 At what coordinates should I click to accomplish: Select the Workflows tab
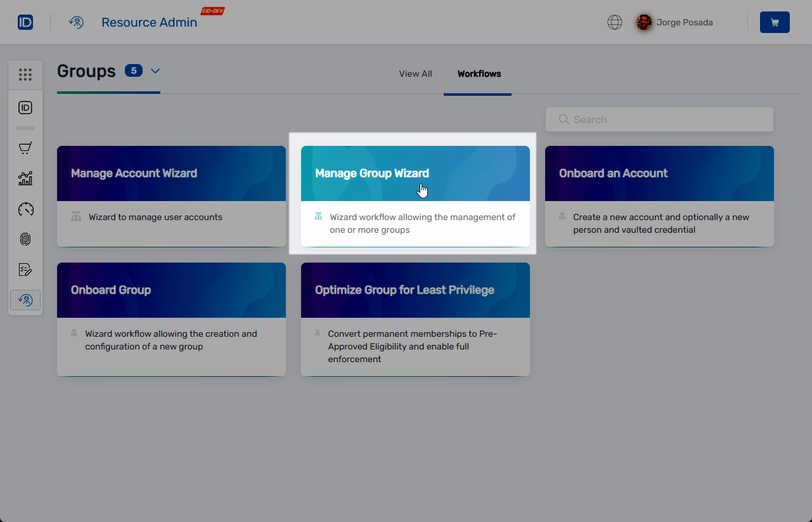[x=479, y=74]
